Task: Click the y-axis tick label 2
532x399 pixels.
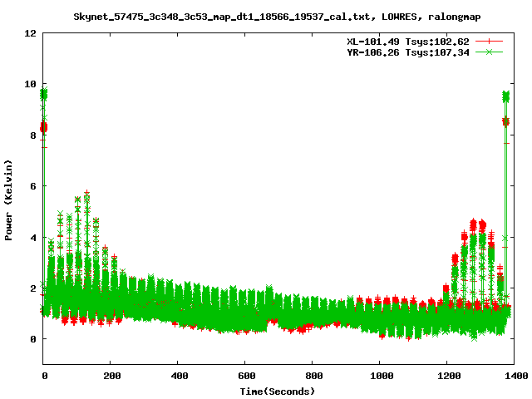Action: point(33,288)
